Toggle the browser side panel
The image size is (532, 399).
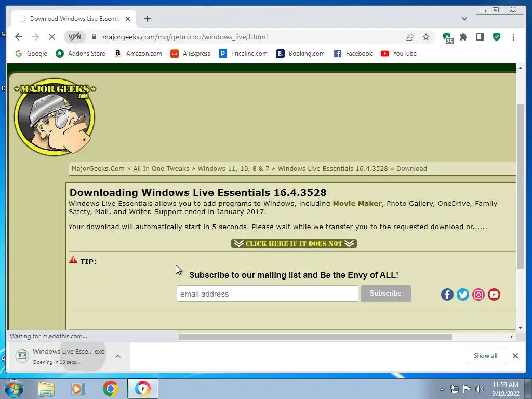[x=480, y=37]
